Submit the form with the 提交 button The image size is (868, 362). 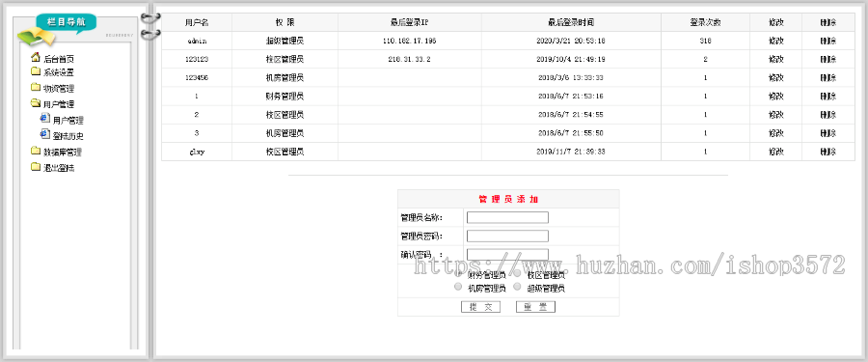point(480,307)
